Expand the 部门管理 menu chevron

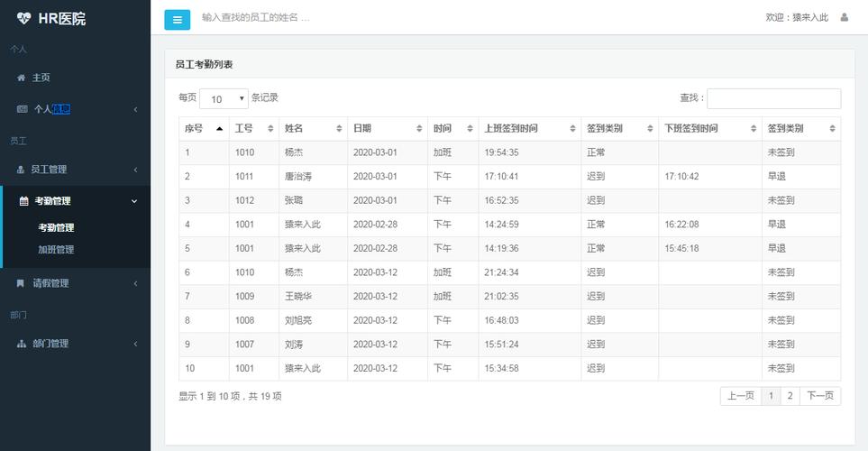click(x=135, y=344)
